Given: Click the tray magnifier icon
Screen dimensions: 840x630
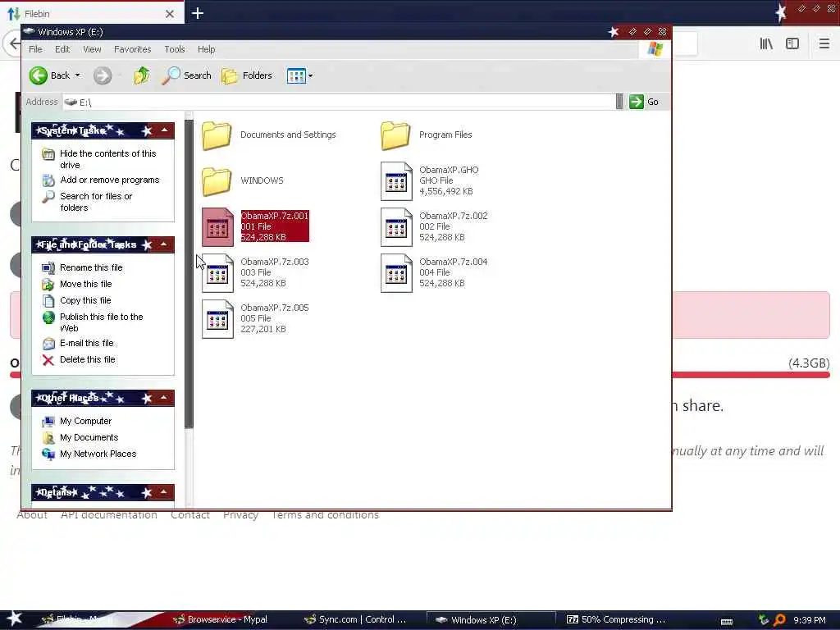Looking at the screenshot, I should point(779,620).
